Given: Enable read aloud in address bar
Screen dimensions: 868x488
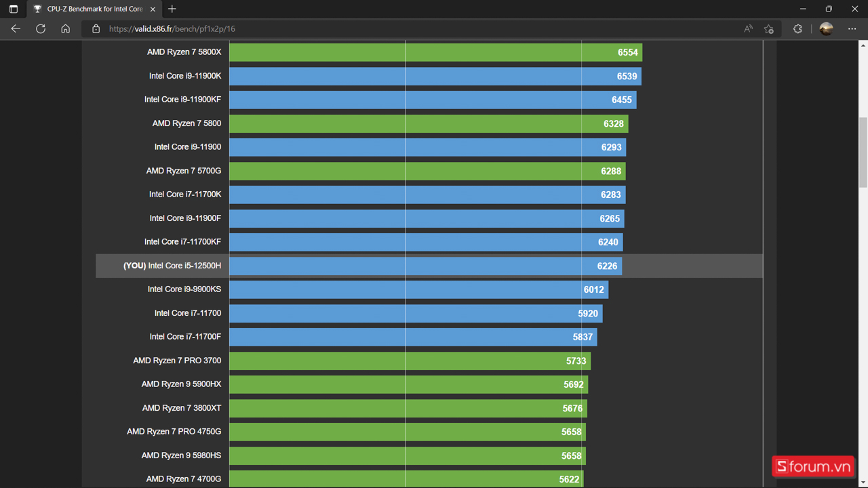Looking at the screenshot, I should tap(748, 28).
